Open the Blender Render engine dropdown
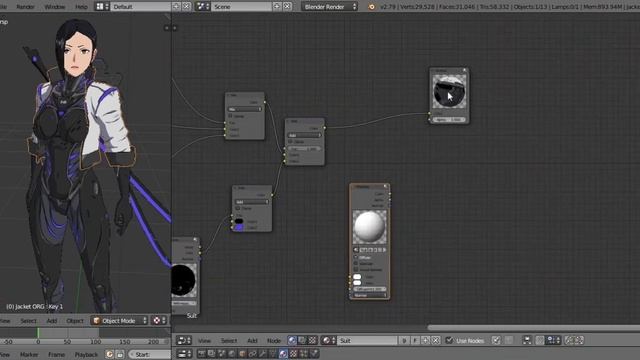The image size is (640, 360). tap(330, 7)
